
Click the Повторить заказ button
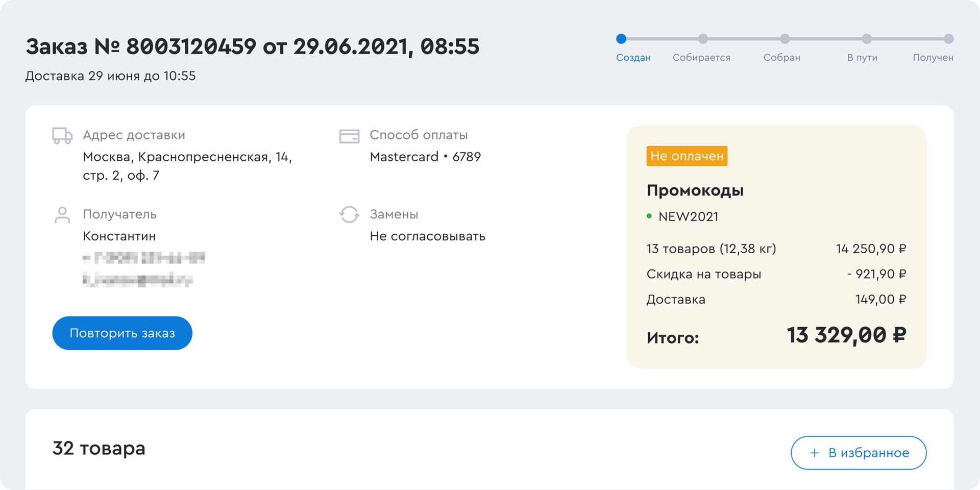[x=122, y=333]
